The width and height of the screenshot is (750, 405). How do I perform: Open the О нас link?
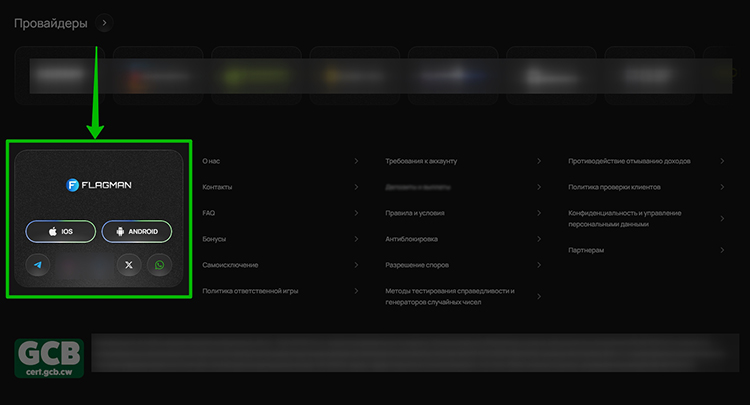[x=211, y=161]
